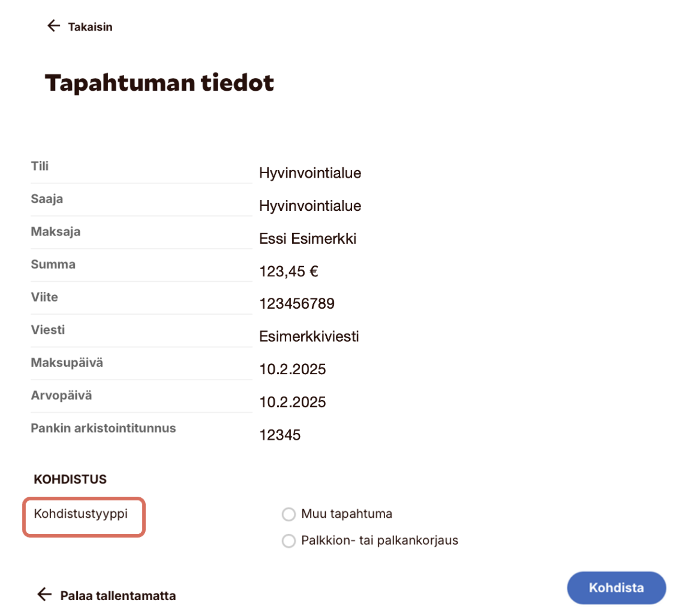This screenshot has width=676, height=616.
Task: Select the Muu tapahtuma radio button
Action: (x=288, y=514)
